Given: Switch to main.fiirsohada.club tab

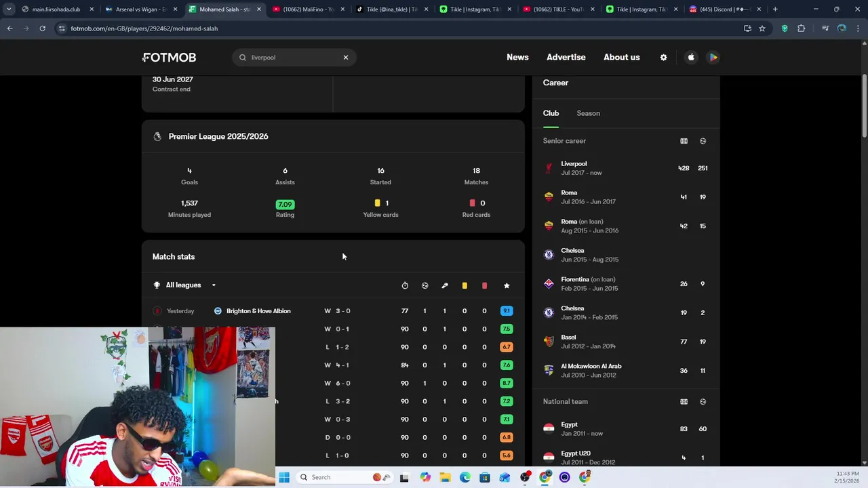Looking at the screenshot, I should click(57, 9).
